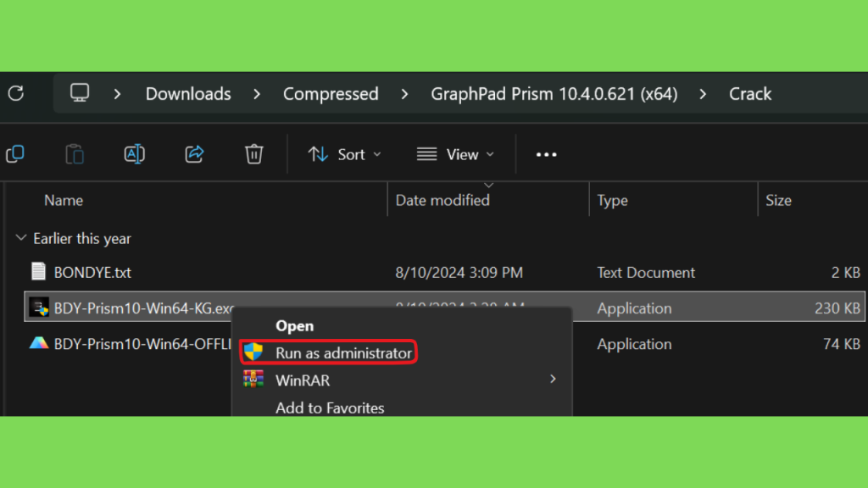Click the WinRAR submenu arrow
The image size is (868, 488).
[553, 379]
